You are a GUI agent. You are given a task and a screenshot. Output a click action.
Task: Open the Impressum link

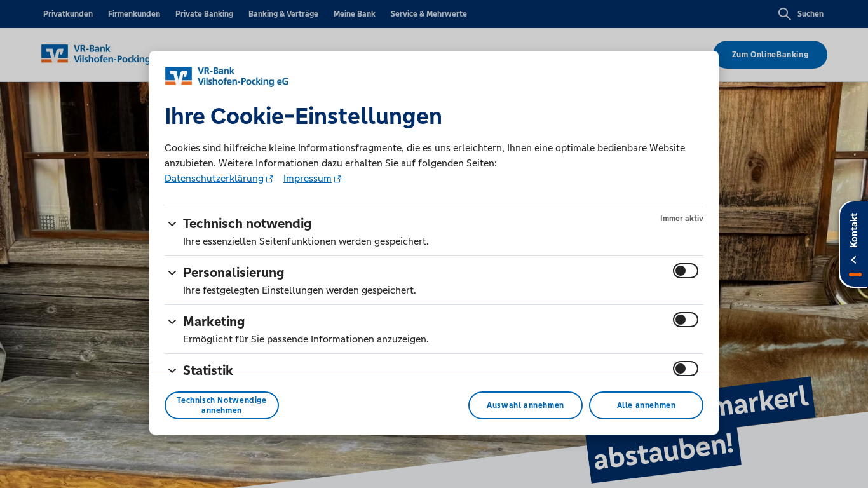(308, 179)
